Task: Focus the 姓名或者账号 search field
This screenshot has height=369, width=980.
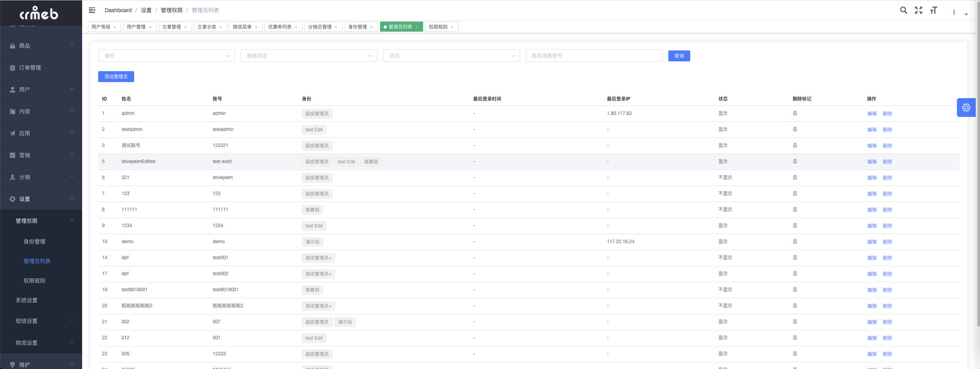Action: pyautogui.click(x=594, y=56)
